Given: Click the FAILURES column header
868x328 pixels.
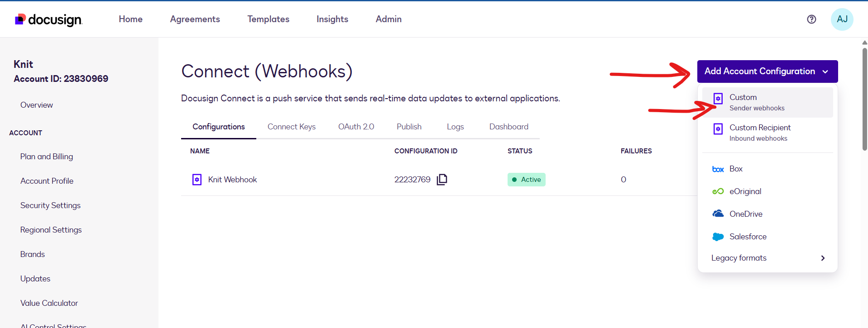Looking at the screenshot, I should [636, 151].
